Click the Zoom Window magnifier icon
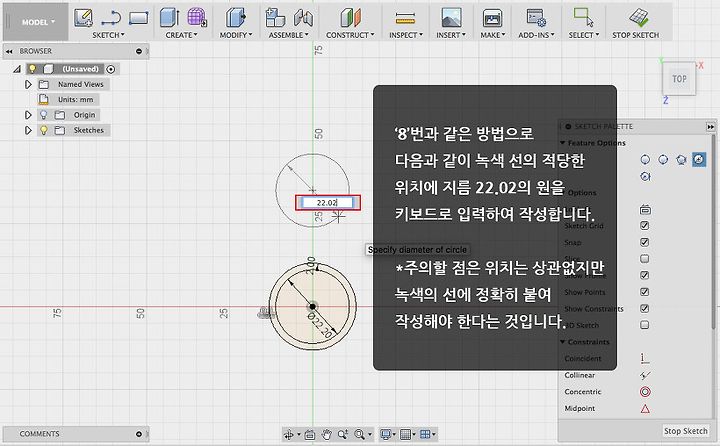 [x=360, y=434]
